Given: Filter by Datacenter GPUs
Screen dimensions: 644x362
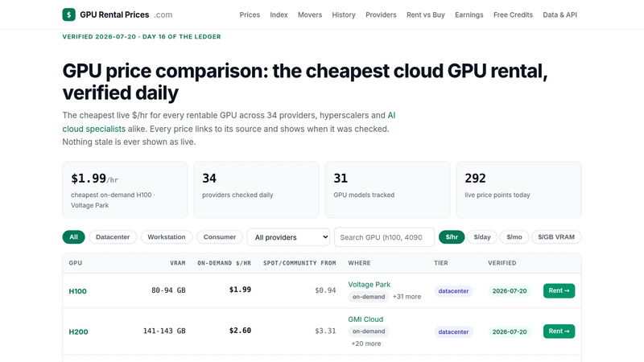Looking at the screenshot, I should 113,237.
